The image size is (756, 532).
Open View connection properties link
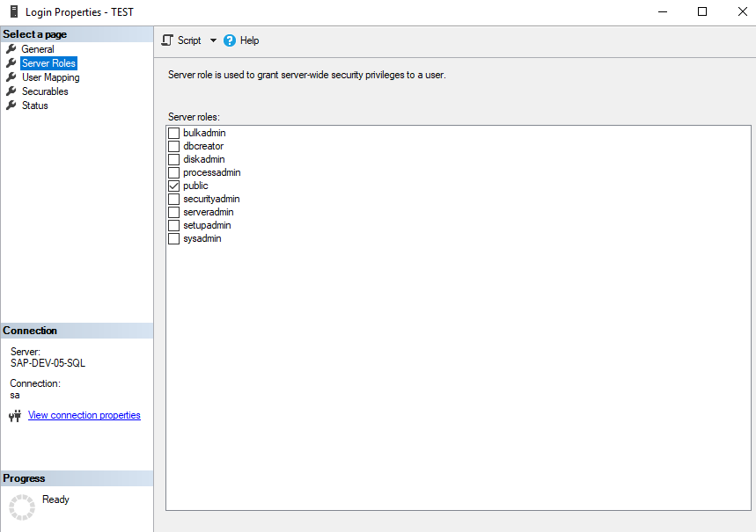84,415
